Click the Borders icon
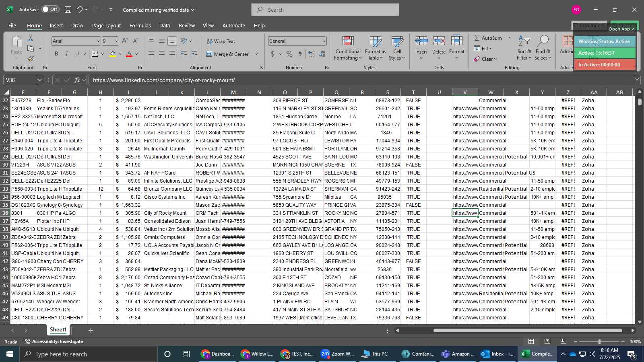This screenshot has width=644, height=362. tap(95, 54)
